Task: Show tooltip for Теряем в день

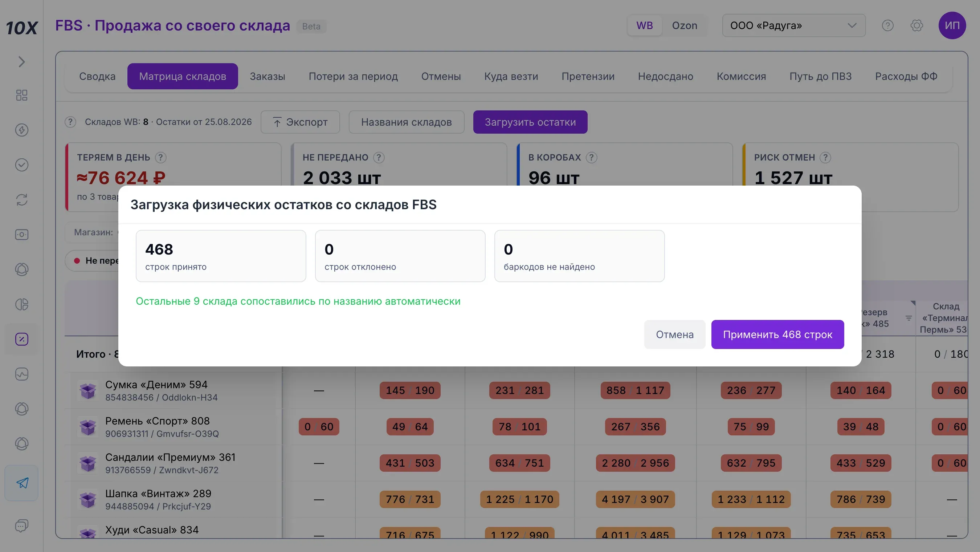Action: pyautogui.click(x=160, y=158)
